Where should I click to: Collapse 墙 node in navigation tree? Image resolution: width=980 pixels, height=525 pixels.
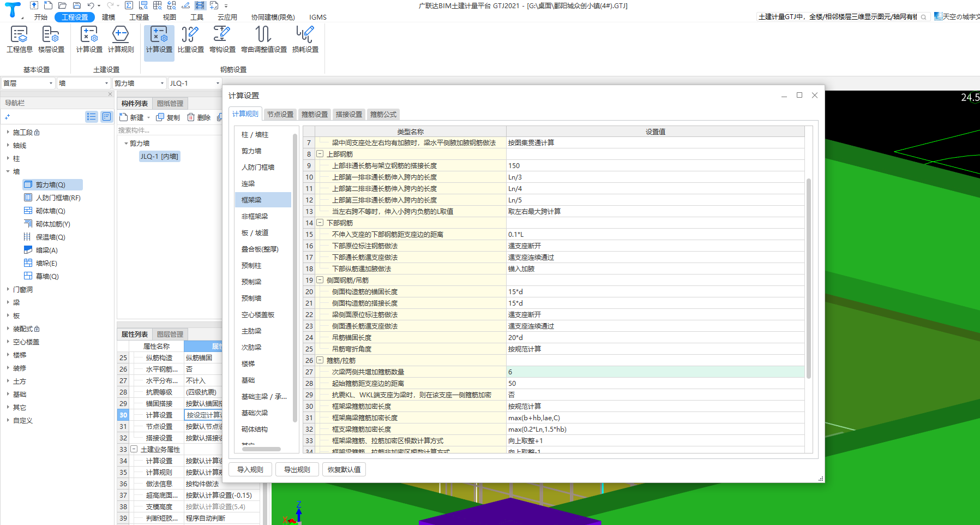tap(8, 171)
